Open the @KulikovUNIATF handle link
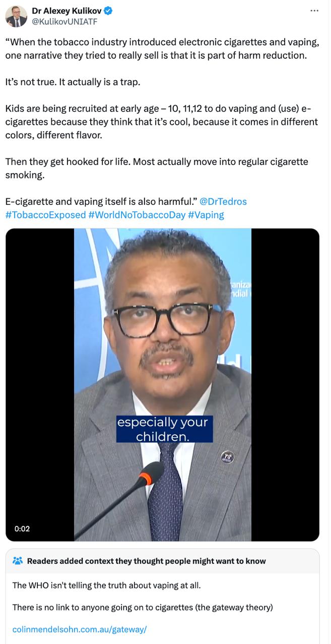Viewport: 331px width, 644px height. [64, 22]
